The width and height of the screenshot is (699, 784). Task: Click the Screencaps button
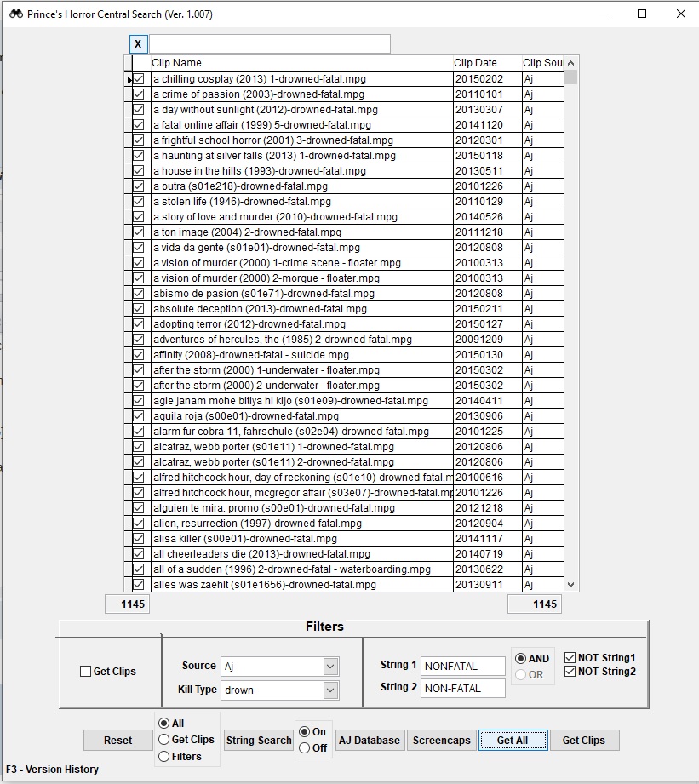[441, 741]
